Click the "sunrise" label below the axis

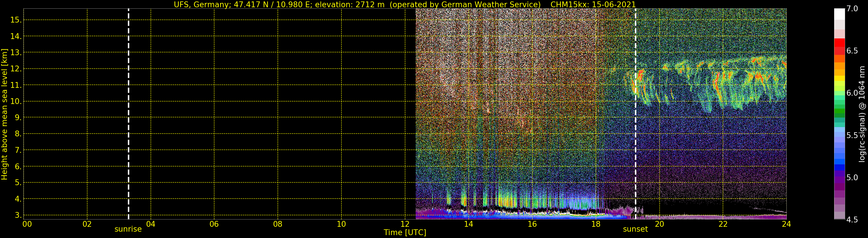coord(128,229)
